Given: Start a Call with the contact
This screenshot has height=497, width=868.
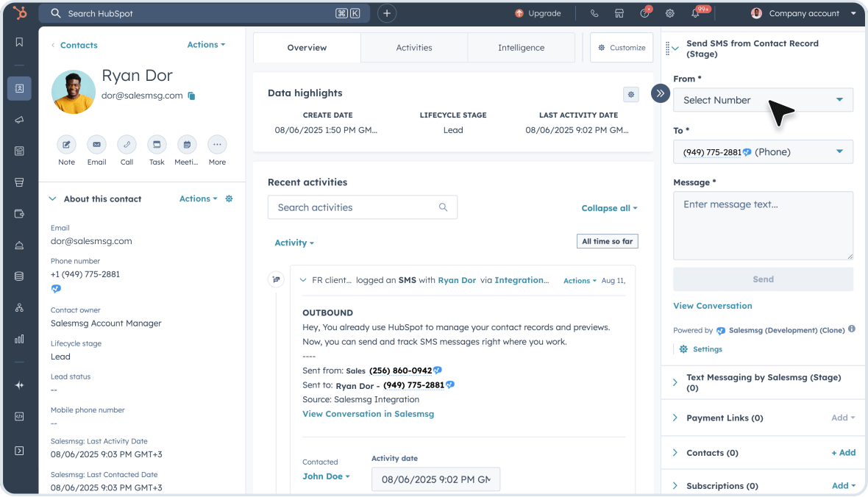Looking at the screenshot, I should click(x=127, y=144).
